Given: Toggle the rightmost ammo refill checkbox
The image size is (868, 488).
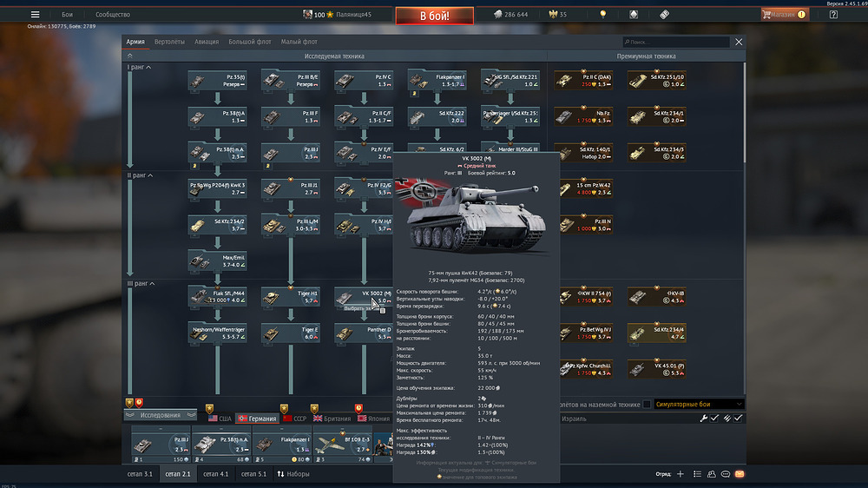Looking at the screenshot, I should (739, 419).
